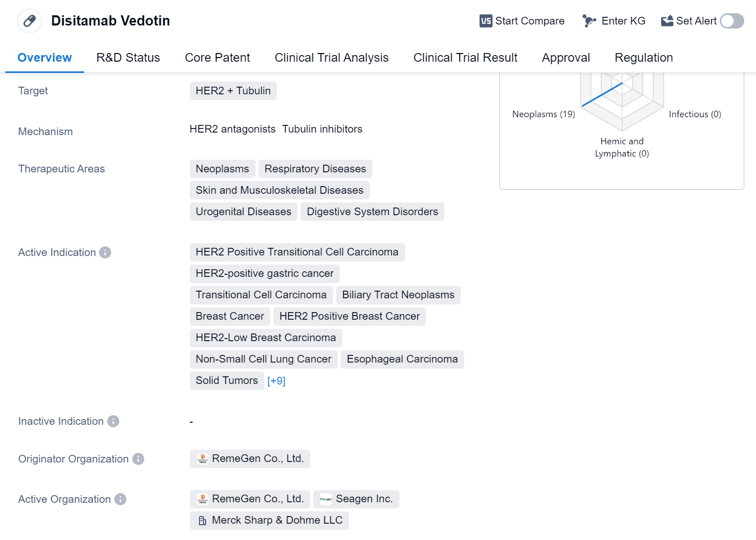Click the drug pill icon beside title

(30, 21)
